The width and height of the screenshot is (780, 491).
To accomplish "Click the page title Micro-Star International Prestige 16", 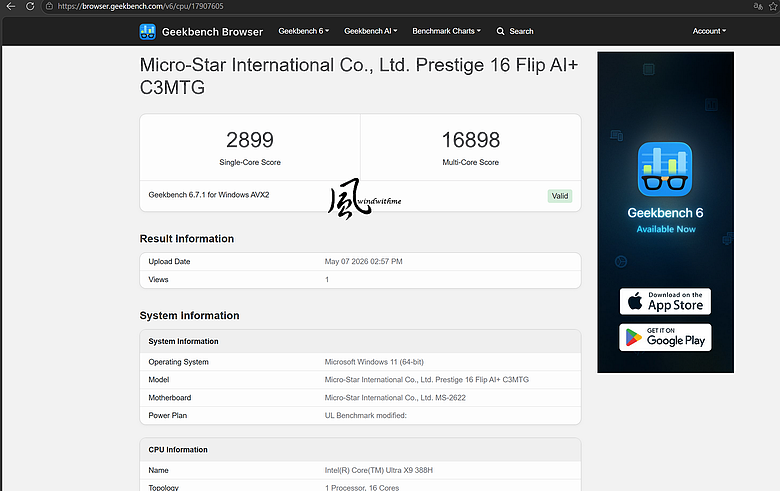I will 359,76.
